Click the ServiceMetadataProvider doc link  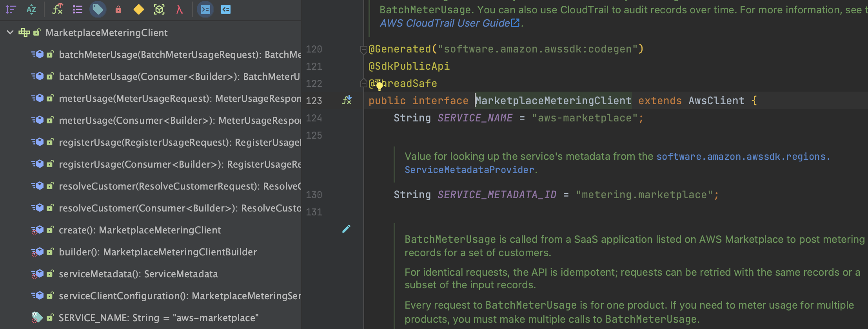(469, 170)
